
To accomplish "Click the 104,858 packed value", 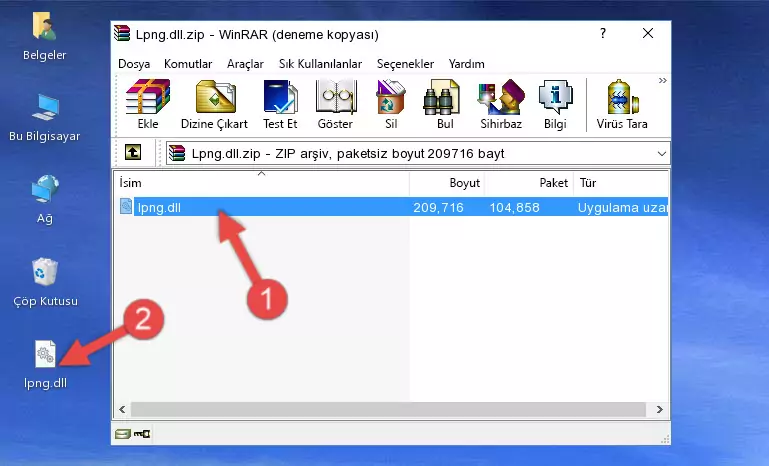I will [514, 207].
